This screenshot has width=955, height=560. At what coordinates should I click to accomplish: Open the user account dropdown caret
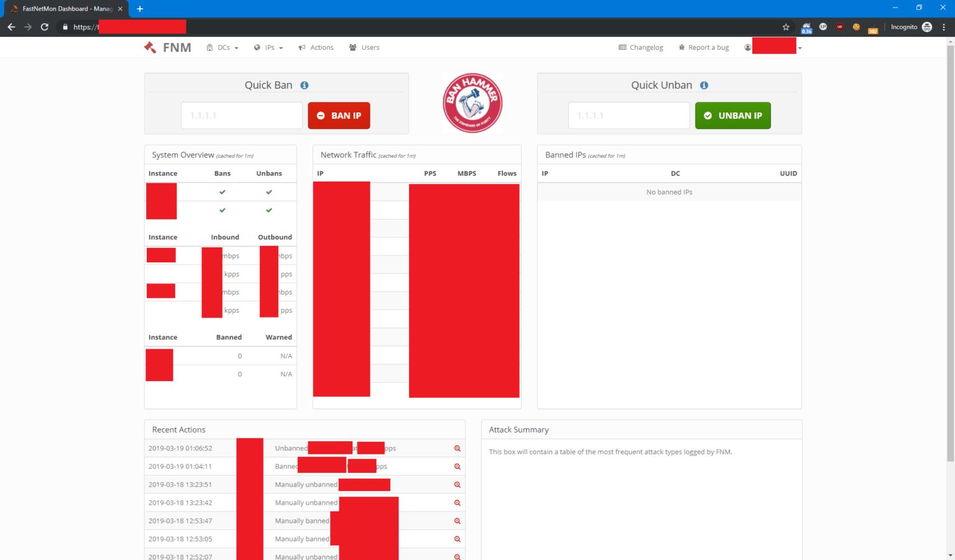coord(800,48)
